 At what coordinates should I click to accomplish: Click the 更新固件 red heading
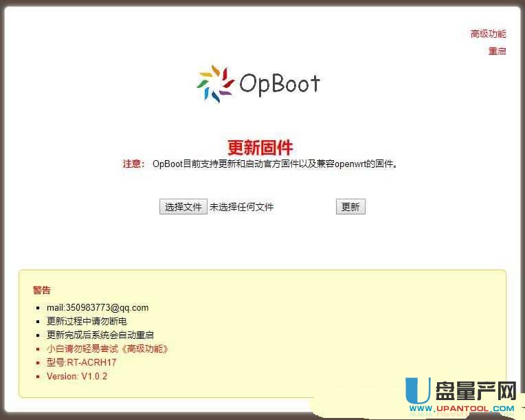click(x=260, y=147)
